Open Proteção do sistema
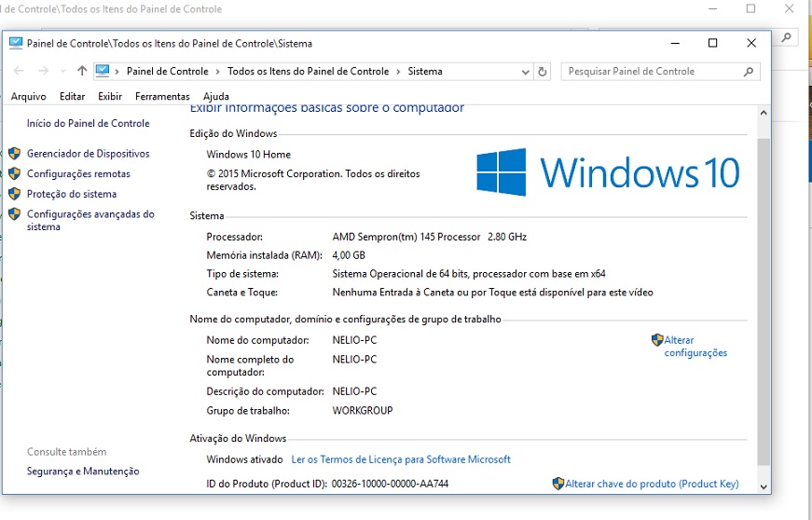Image resolution: width=812 pixels, height=520 pixels. coord(72,194)
